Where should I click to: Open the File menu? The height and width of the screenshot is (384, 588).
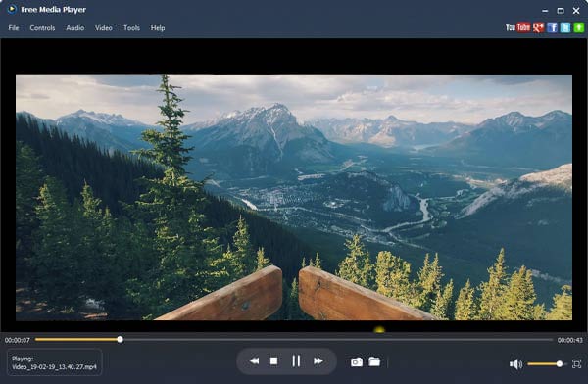point(14,28)
